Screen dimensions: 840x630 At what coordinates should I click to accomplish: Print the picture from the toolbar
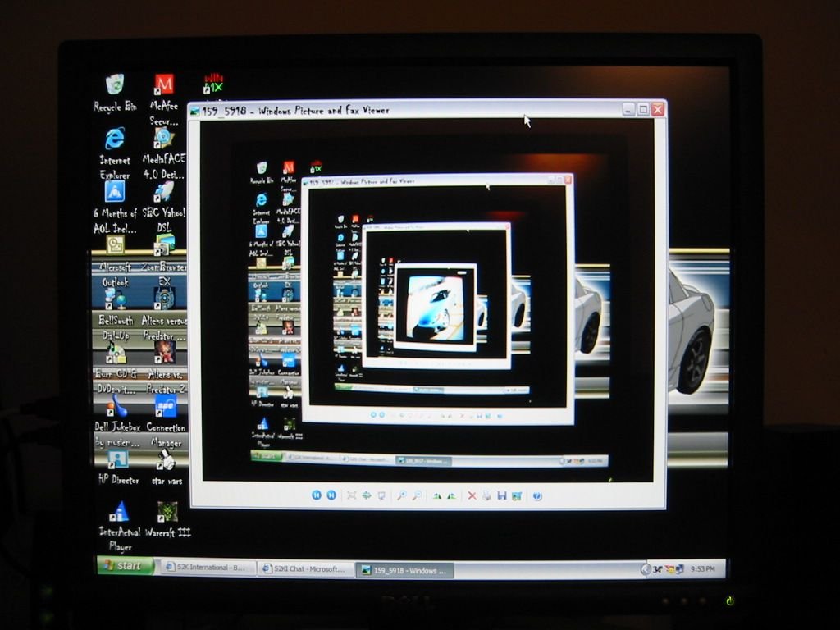486,496
